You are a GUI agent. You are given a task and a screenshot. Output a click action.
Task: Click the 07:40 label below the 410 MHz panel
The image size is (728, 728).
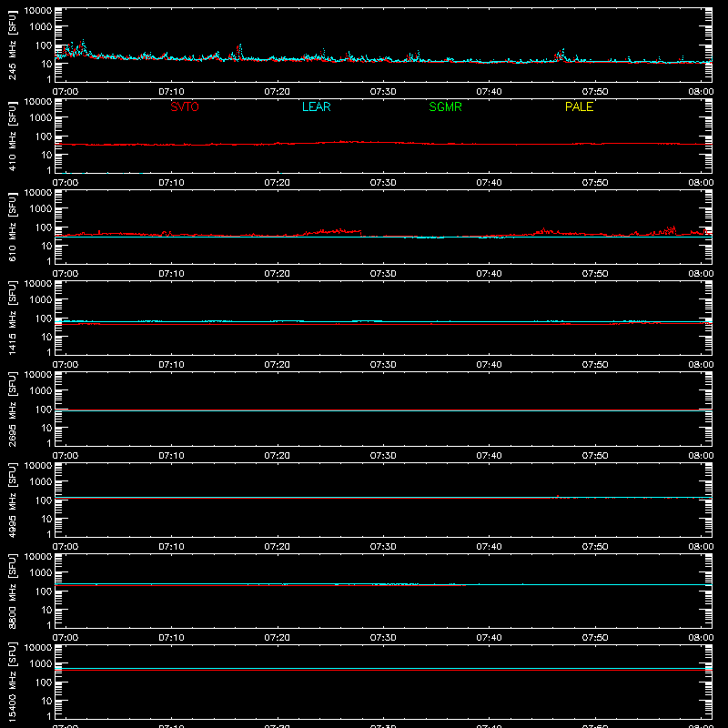(489, 183)
